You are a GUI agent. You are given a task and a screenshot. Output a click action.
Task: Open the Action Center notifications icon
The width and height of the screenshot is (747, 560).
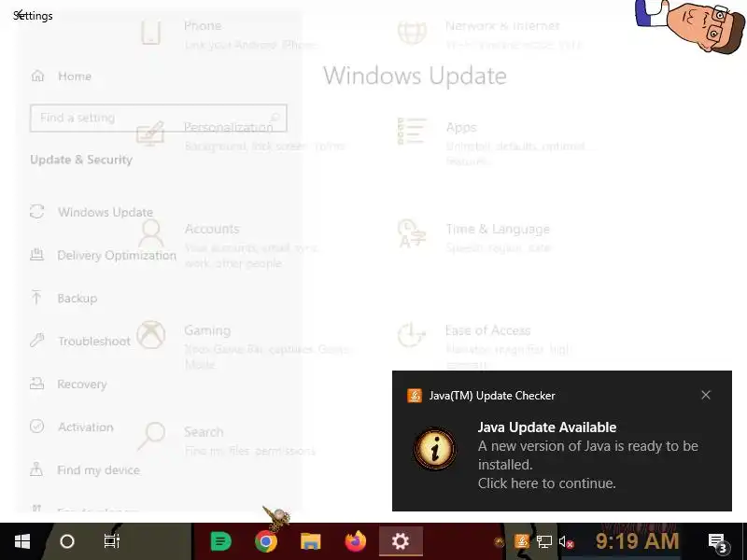coord(717,542)
